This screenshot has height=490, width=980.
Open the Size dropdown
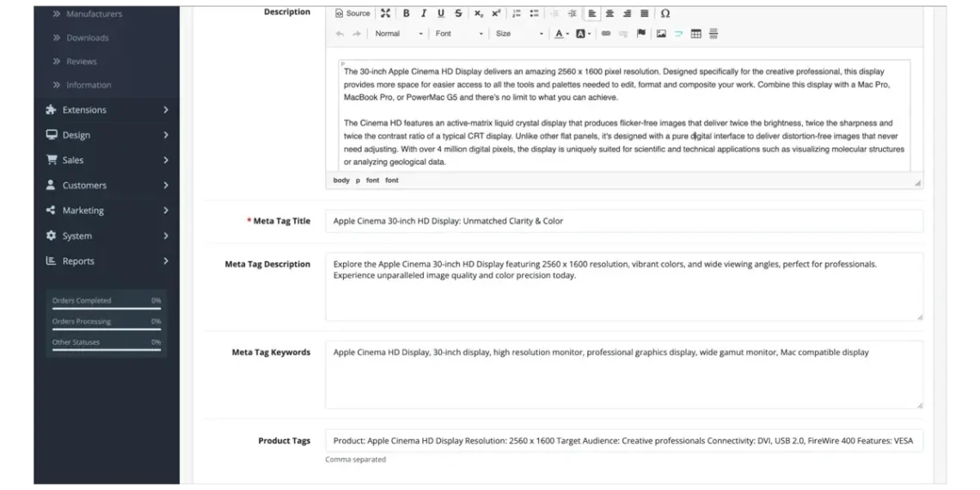click(x=518, y=34)
